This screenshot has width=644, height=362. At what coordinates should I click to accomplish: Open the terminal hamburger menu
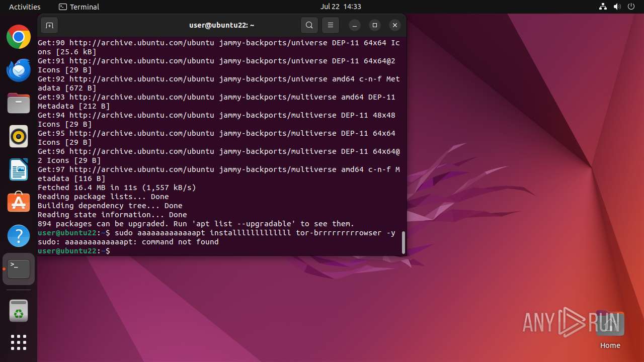click(331, 25)
